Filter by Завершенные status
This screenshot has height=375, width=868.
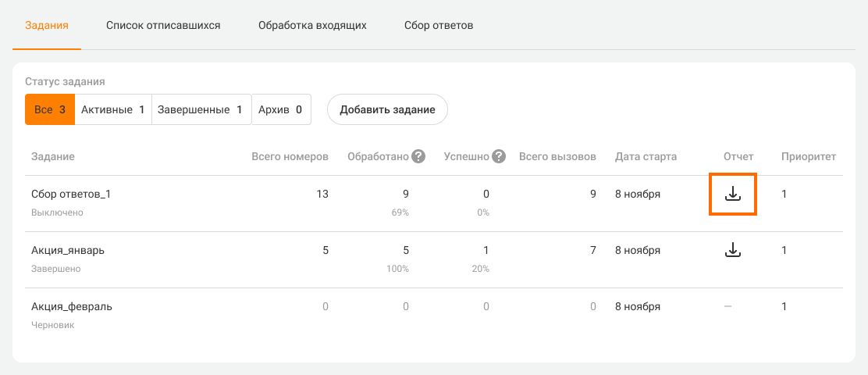click(200, 109)
